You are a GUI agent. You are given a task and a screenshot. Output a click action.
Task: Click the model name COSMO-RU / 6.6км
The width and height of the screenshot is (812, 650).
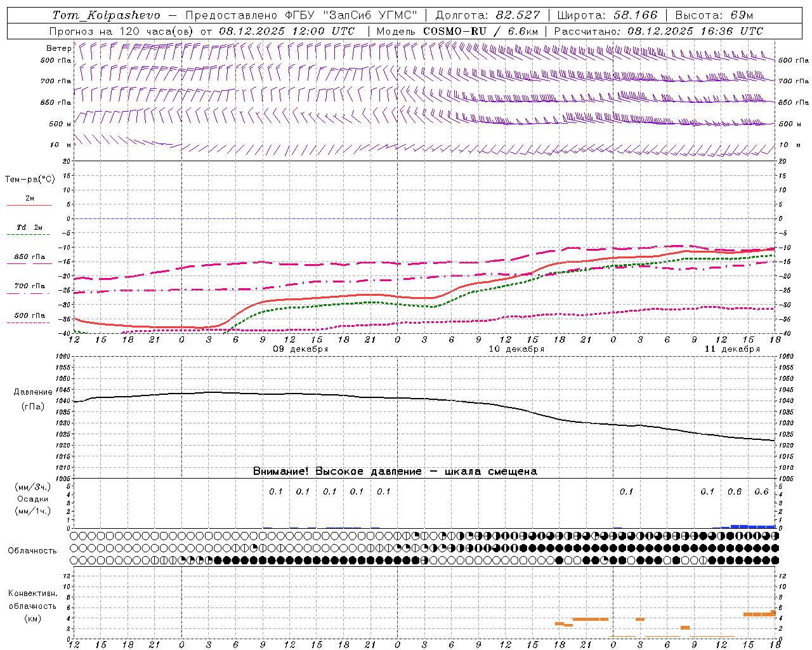coord(481,31)
